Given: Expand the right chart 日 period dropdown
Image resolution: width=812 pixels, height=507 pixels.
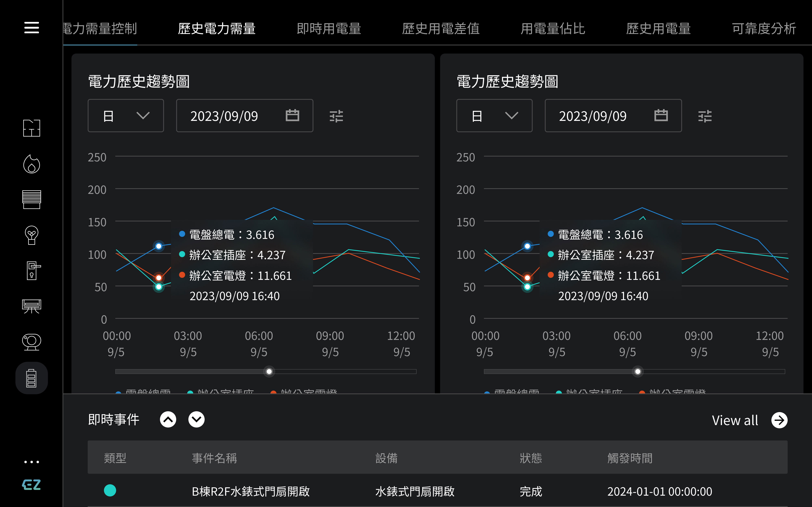Looking at the screenshot, I should (494, 116).
